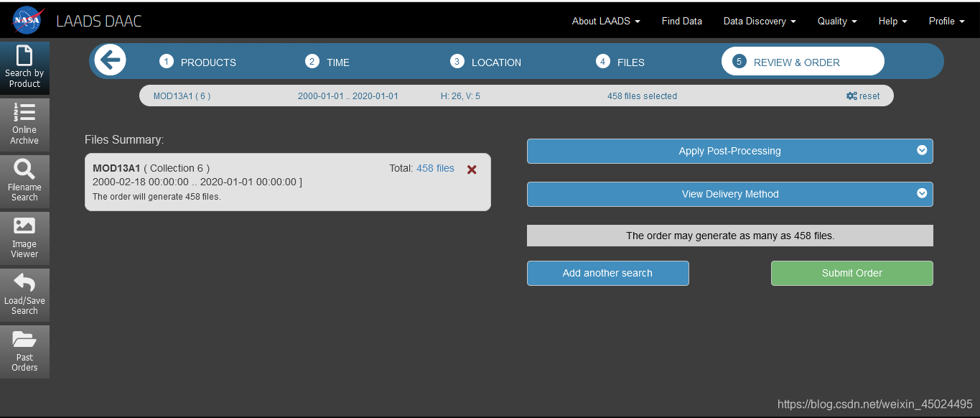980x418 pixels.
Task: Go to Find Data page
Action: (682, 21)
